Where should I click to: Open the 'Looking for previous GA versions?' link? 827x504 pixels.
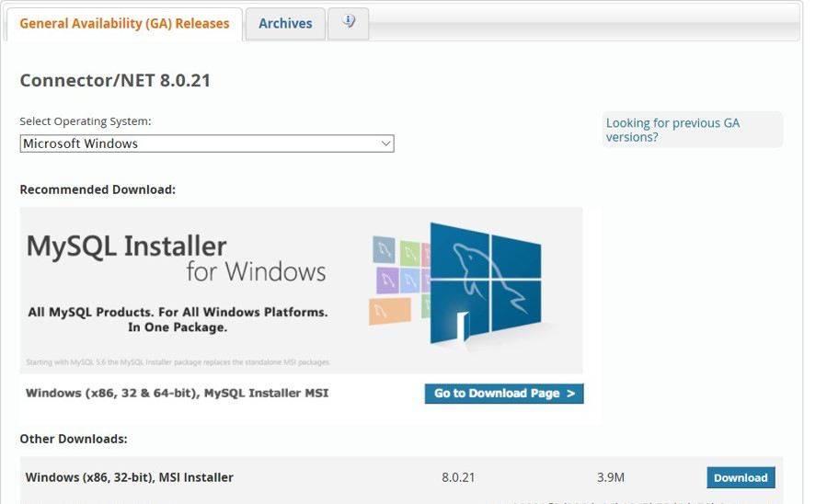pyautogui.click(x=672, y=130)
